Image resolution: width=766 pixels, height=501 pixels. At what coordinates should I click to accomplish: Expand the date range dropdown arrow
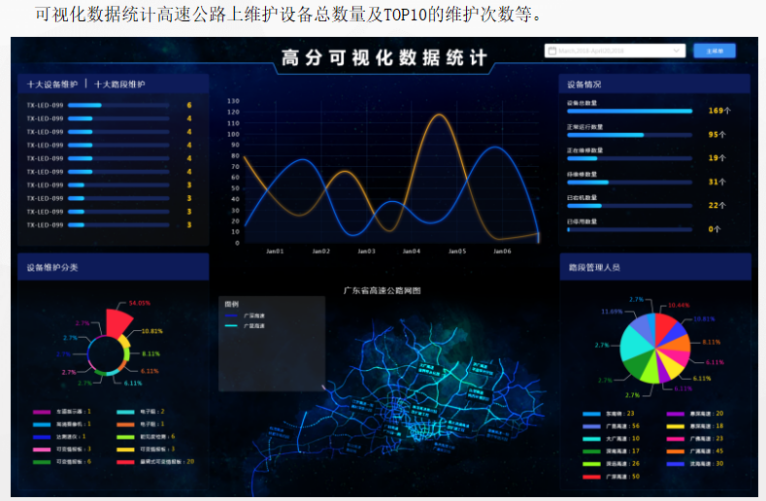point(677,50)
